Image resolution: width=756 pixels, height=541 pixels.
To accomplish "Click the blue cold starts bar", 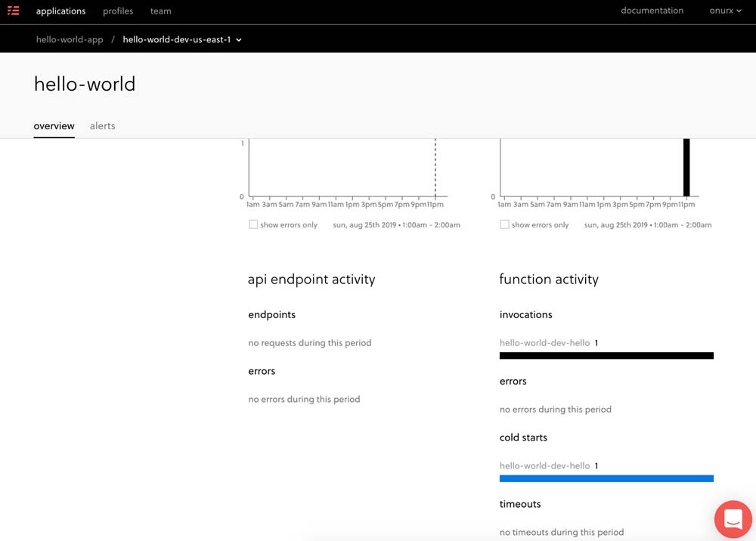I will click(606, 478).
